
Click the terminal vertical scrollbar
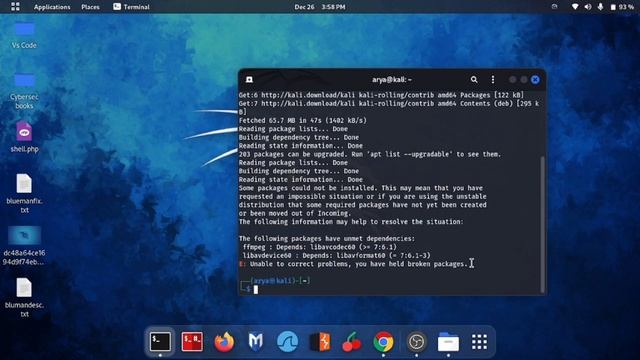tap(542, 224)
